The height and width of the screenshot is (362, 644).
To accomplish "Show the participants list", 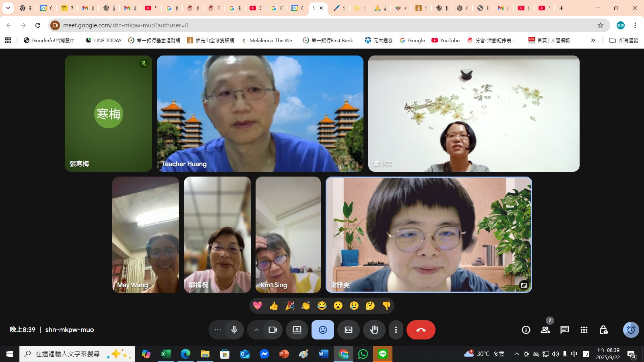I will (x=545, y=330).
